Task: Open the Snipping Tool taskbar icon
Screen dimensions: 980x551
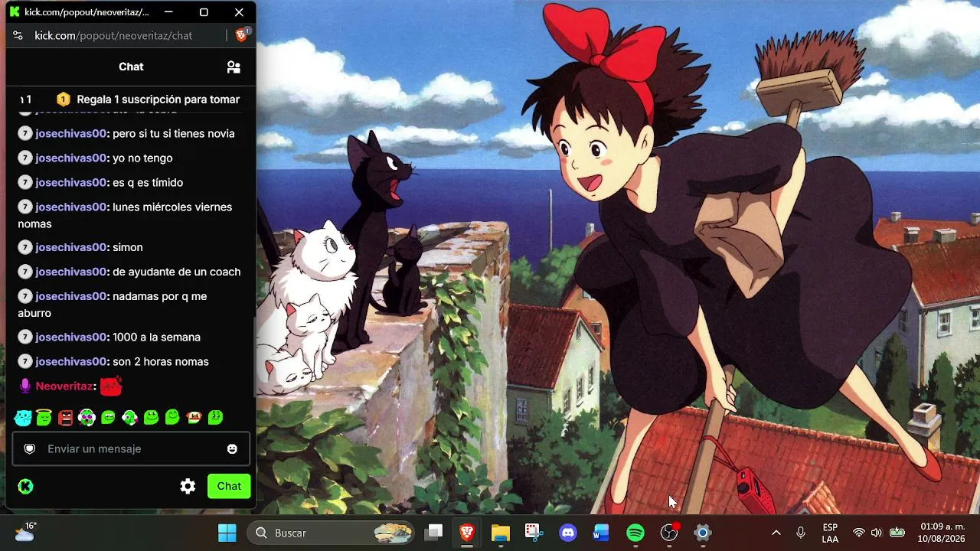Action: 534,533
